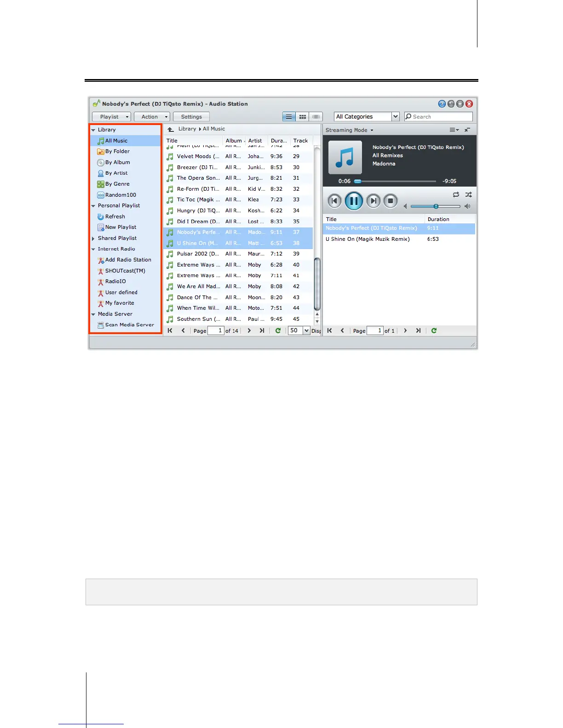The image size is (563, 728).
Task: Select the Southern Sun song row
Action: (238, 319)
